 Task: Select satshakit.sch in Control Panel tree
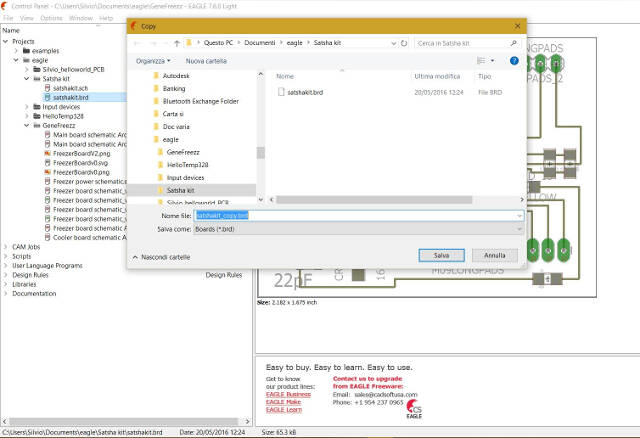tap(70, 88)
